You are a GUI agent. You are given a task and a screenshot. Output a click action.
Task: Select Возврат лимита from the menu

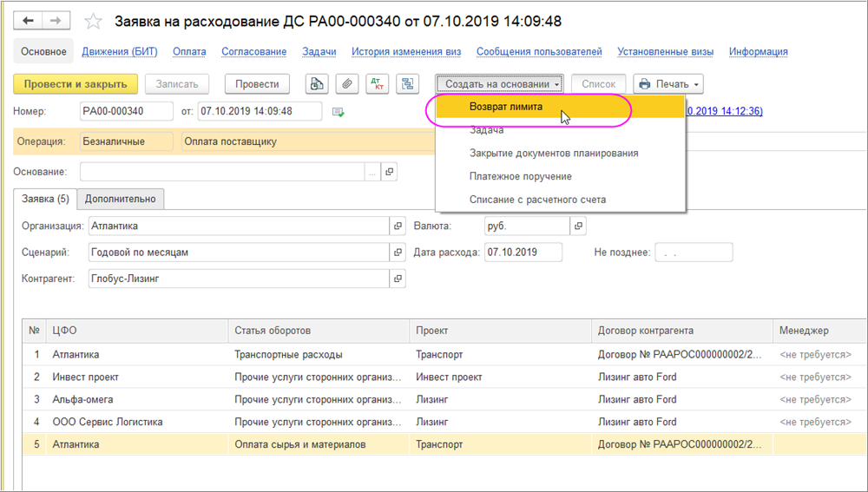(506, 107)
